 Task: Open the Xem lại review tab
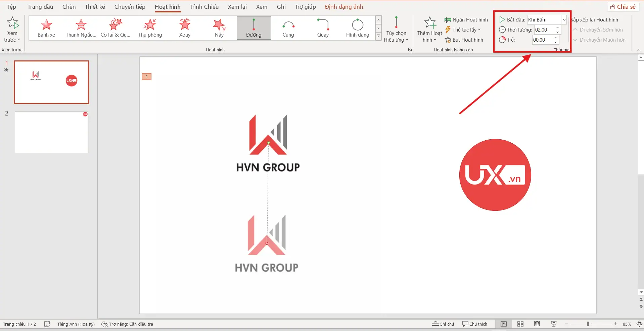pyautogui.click(x=237, y=7)
